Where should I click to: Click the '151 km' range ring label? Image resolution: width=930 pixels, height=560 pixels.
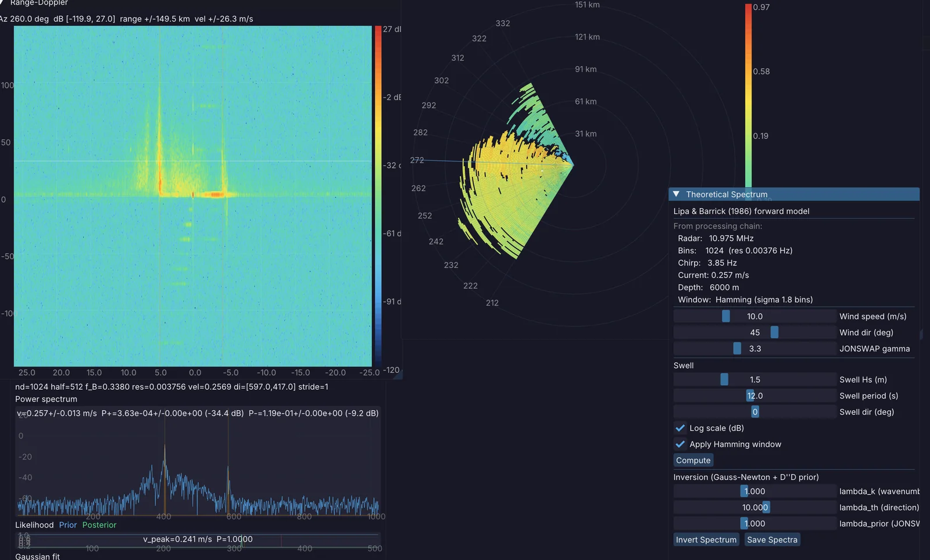587,5
